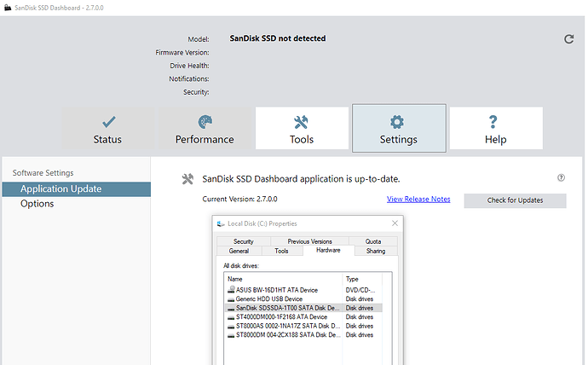Switch to the Performance tab label
The height and width of the screenshot is (365, 588).
coord(205,140)
